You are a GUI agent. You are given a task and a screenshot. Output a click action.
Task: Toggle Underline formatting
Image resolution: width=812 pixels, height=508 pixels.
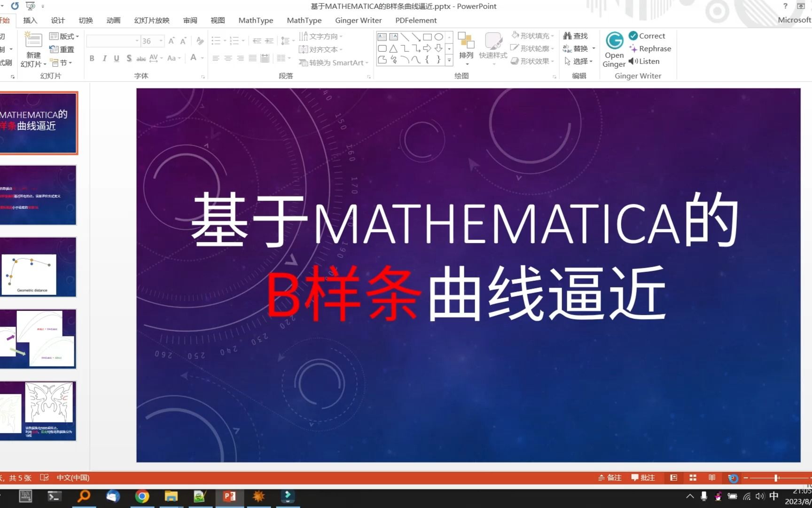(117, 58)
